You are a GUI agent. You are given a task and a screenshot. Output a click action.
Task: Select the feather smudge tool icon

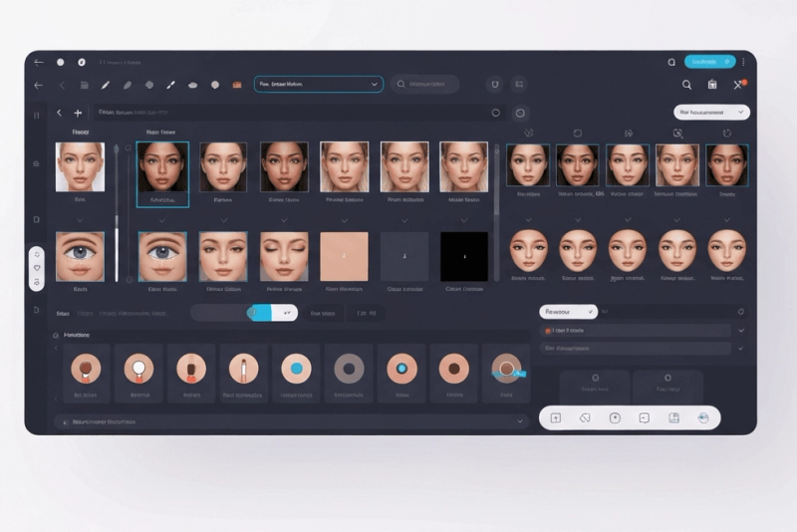pyautogui.click(x=128, y=85)
